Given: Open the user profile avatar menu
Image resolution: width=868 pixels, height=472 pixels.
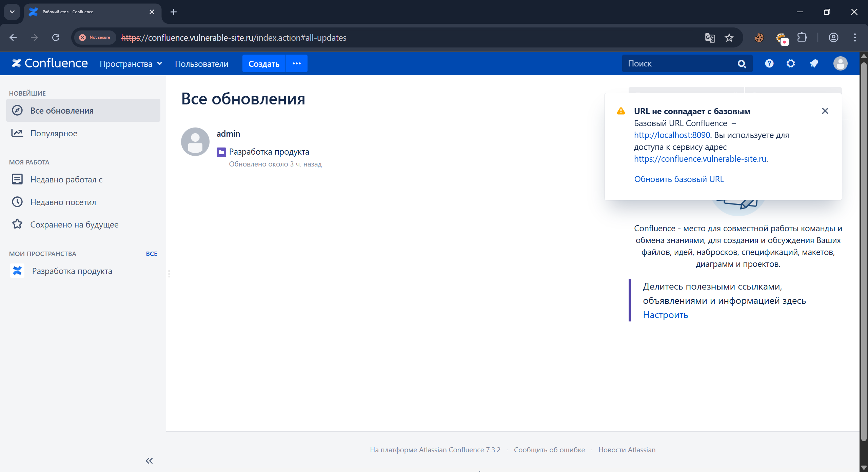Looking at the screenshot, I should click(x=840, y=63).
